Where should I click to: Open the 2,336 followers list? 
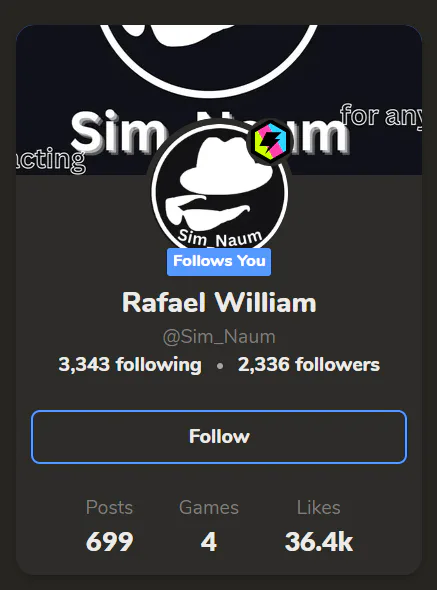[309, 365]
